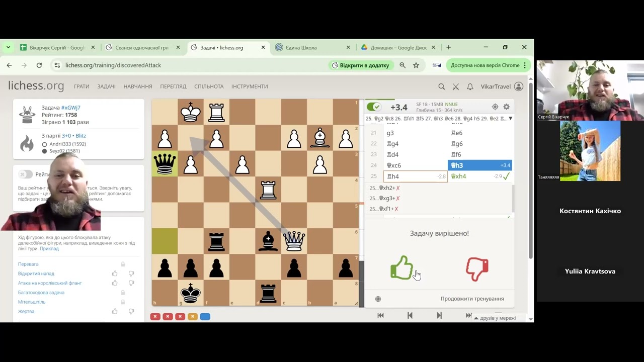Downvote 'Атака на королівський фланг' theme
Screen dimensions: 644x362
pyautogui.click(x=131, y=283)
